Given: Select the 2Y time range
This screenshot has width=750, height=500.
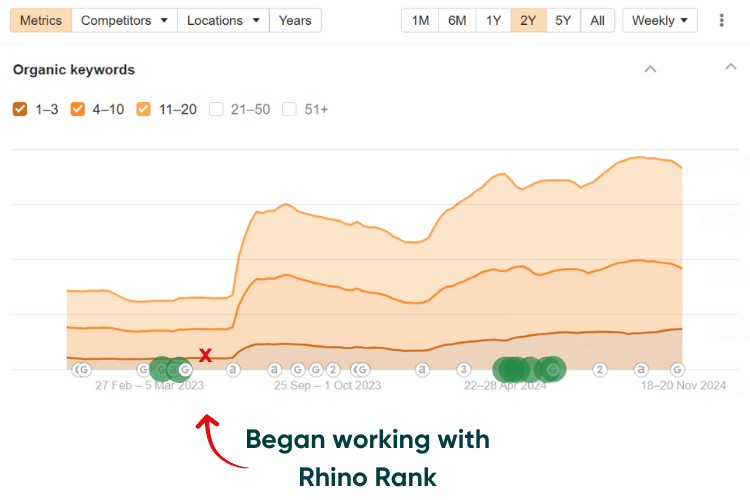Looking at the screenshot, I should (528, 21).
